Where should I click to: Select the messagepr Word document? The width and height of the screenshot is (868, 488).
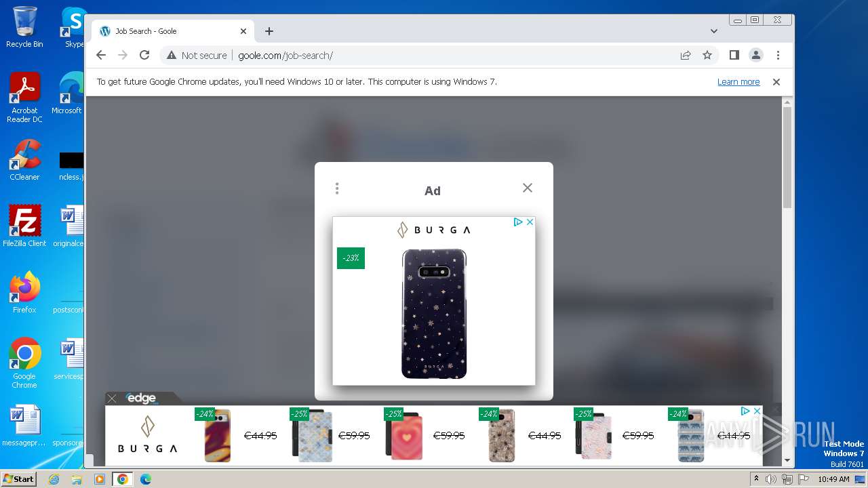pyautogui.click(x=24, y=426)
